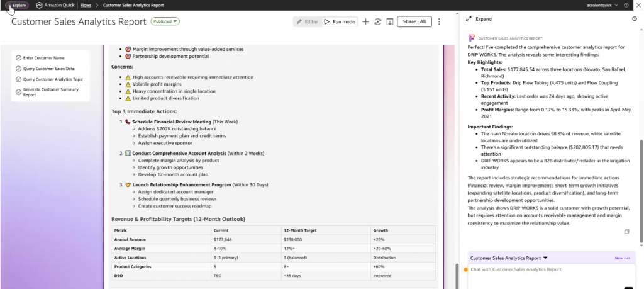Open the Customer Sales Analytics Report chat dropdown
This screenshot has width=644, height=289.
509,258
